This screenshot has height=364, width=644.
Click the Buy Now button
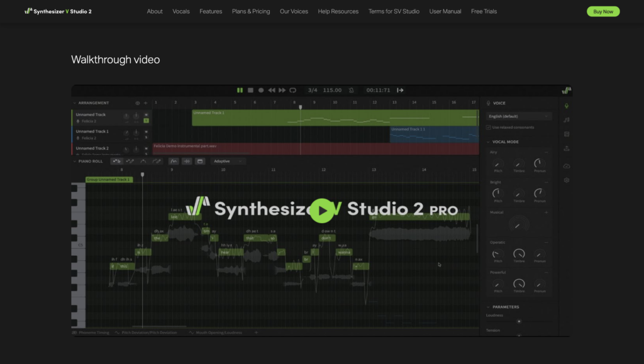603,11
